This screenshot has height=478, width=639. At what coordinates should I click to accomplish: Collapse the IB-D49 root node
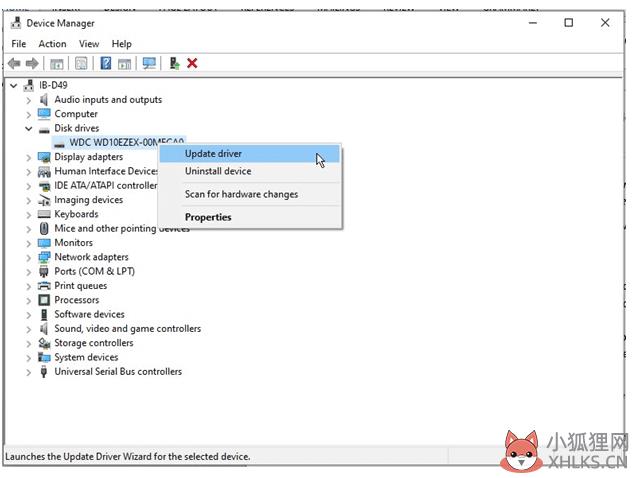pos(13,85)
